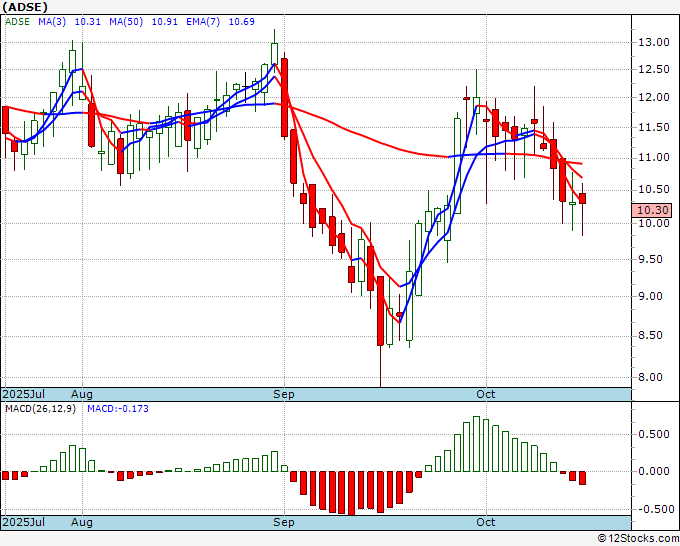Click the MACD:-0.173 value
The image size is (680, 546).
(118, 409)
